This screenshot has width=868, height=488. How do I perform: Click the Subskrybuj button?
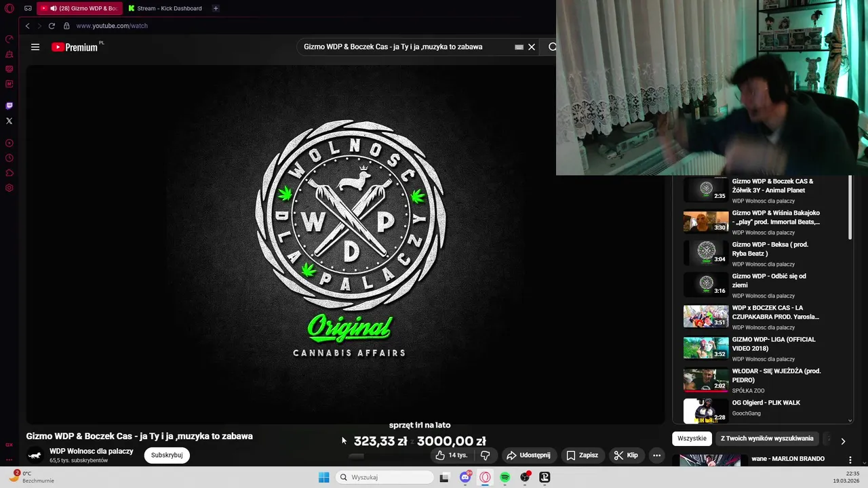[167, 455]
